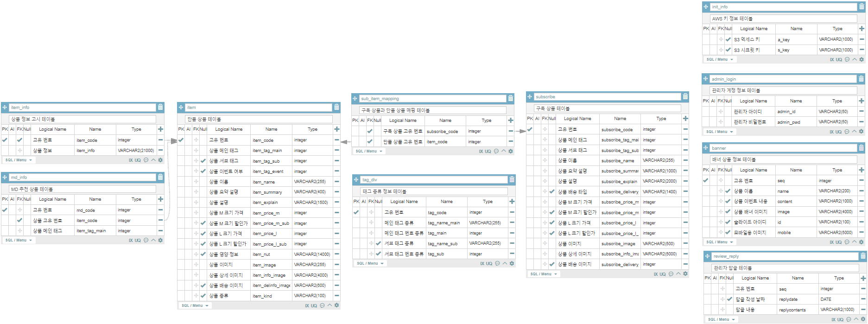Click the comment bubble icon in sub_item_mapping footer

[x=496, y=151]
